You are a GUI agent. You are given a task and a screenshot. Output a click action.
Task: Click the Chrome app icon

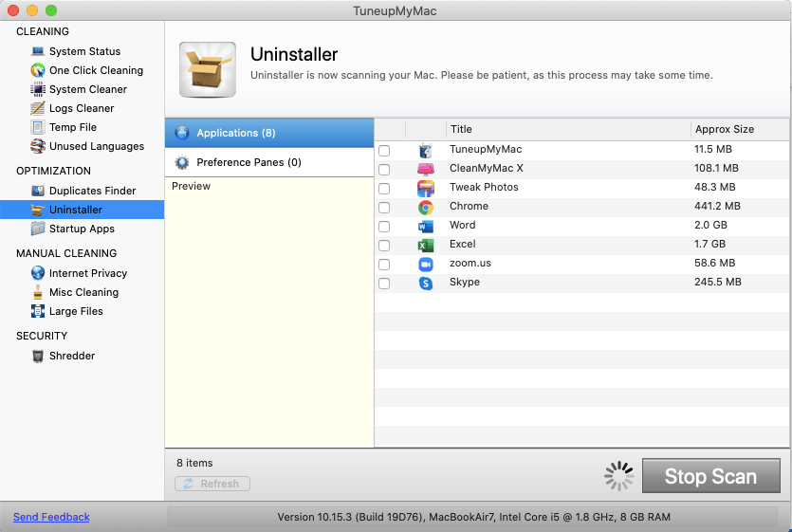coord(426,207)
